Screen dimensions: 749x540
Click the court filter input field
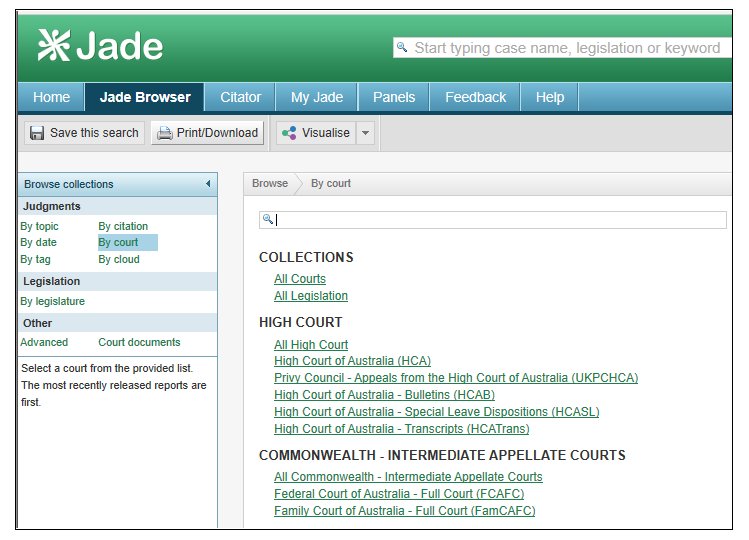[492, 220]
